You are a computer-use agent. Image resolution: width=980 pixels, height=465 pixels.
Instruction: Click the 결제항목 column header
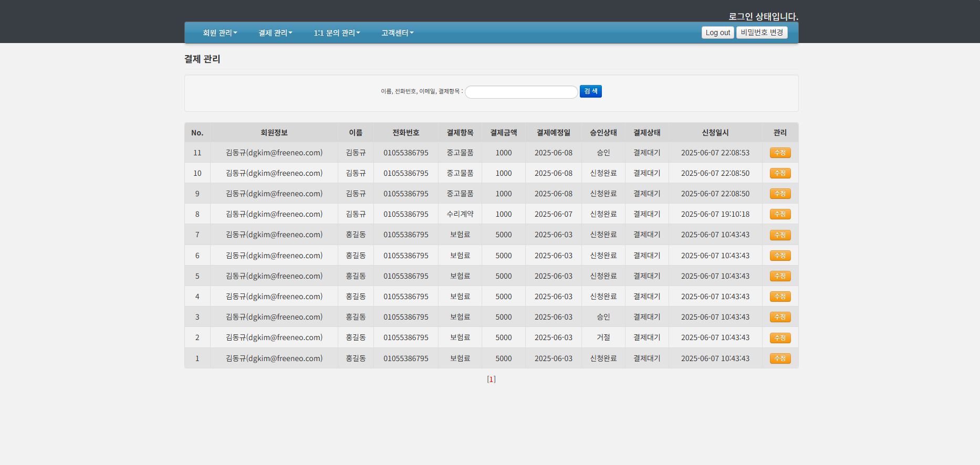pos(460,133)
